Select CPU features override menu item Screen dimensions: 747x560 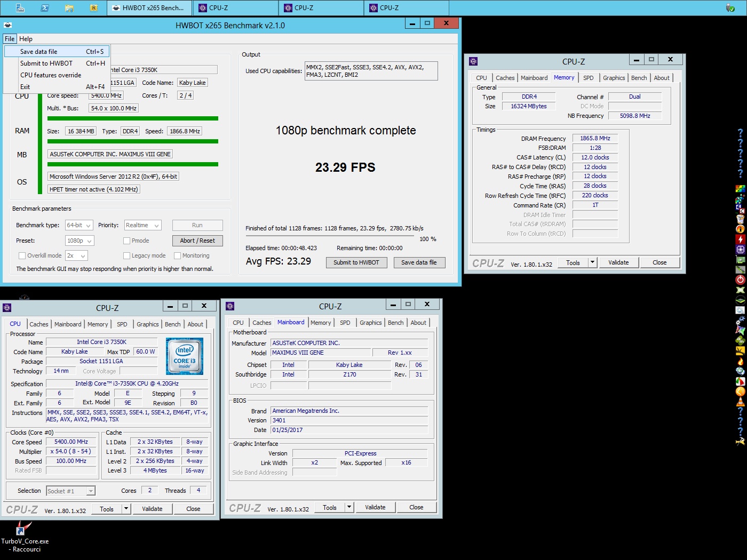pyautogui.click(x=57, y=75)
